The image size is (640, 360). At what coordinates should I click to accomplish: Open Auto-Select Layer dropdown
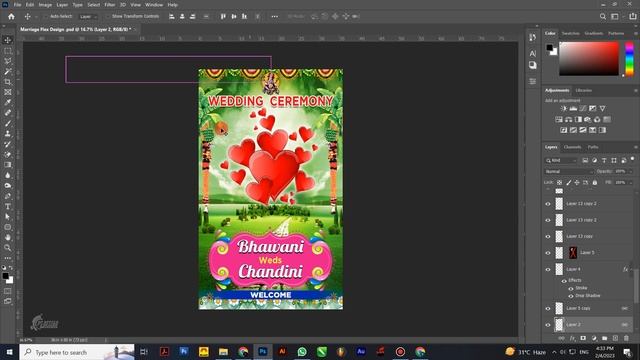[x=88, y=17]
